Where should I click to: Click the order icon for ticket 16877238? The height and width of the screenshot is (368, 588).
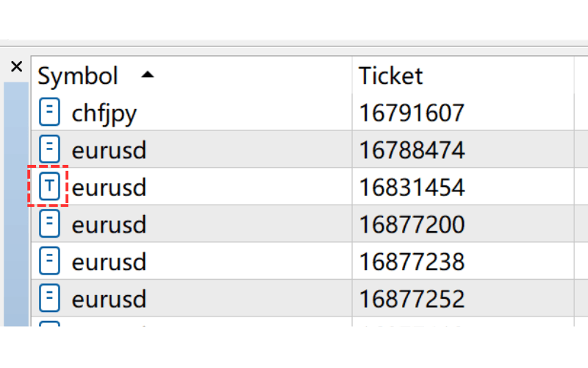pos(49,261)
